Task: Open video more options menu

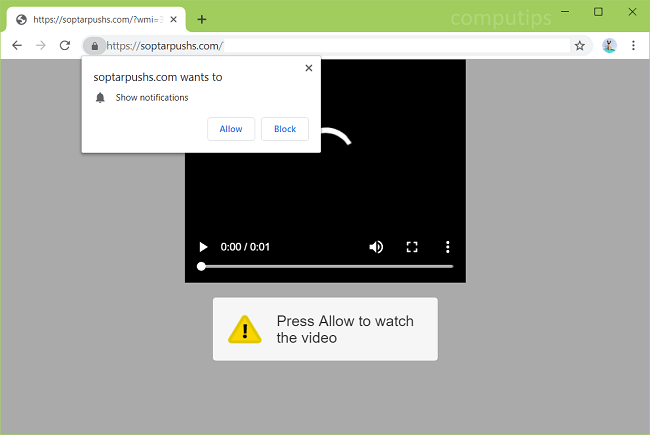Action: click(447, 247)
